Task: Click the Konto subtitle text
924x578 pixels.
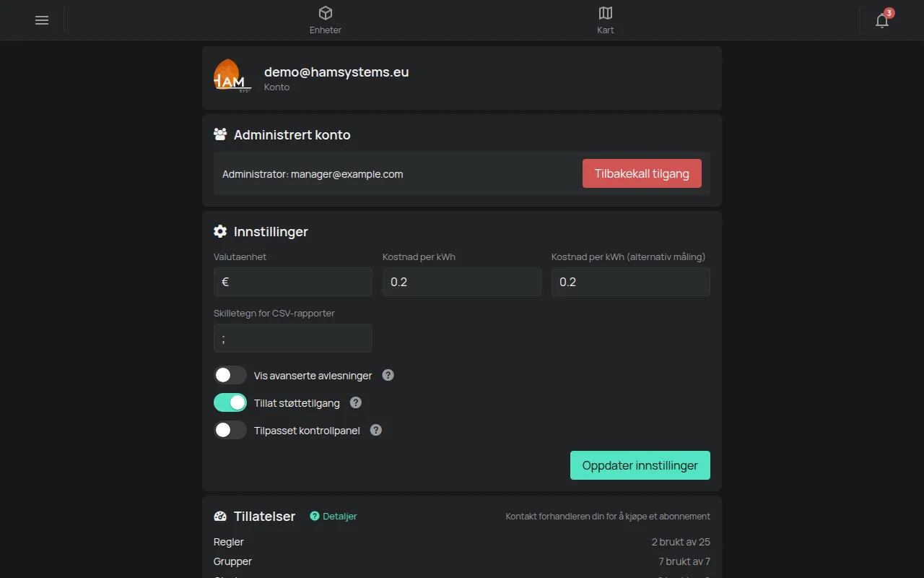Action: [276, 87]
